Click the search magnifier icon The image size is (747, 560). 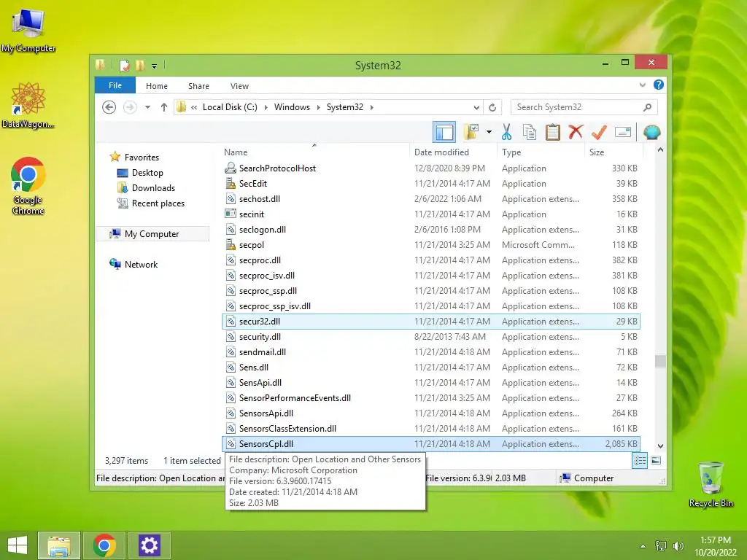tap(648, 107)
